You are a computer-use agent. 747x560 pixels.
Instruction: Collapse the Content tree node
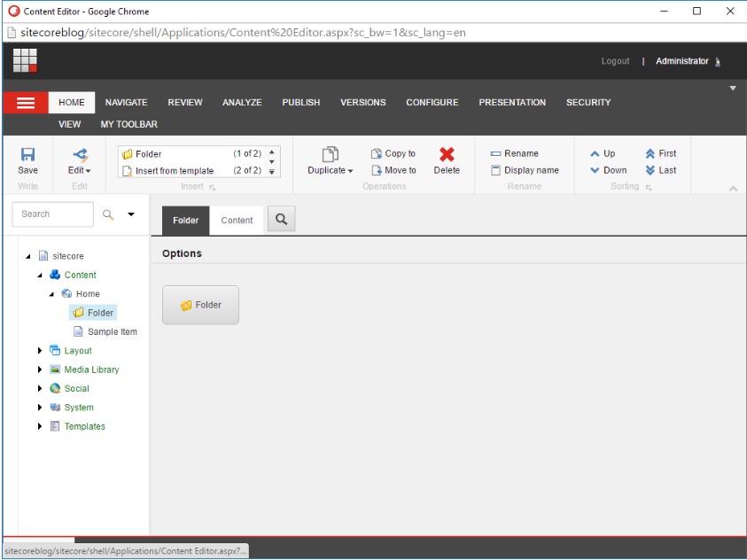pos(40,276)
